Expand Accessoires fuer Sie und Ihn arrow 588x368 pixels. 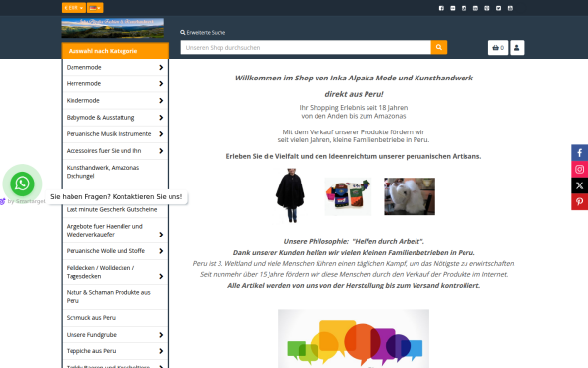pos(161,151)
